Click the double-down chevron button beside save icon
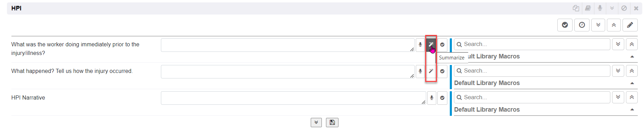Screen dimensions: 644x131 (316, 122)
